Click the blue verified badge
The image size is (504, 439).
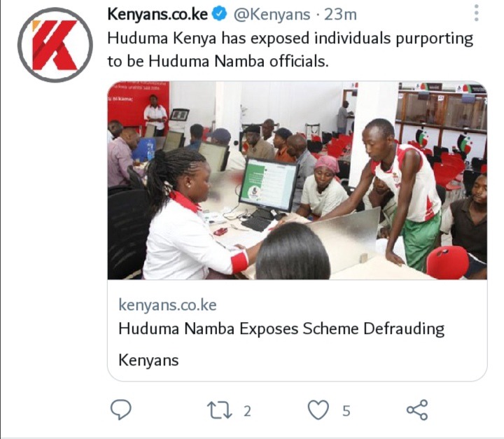[x=220, y=14]
